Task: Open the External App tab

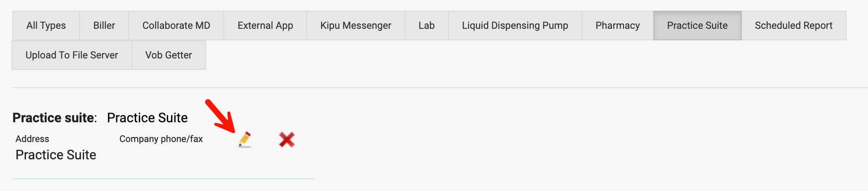Action: [x=265, y=26]
